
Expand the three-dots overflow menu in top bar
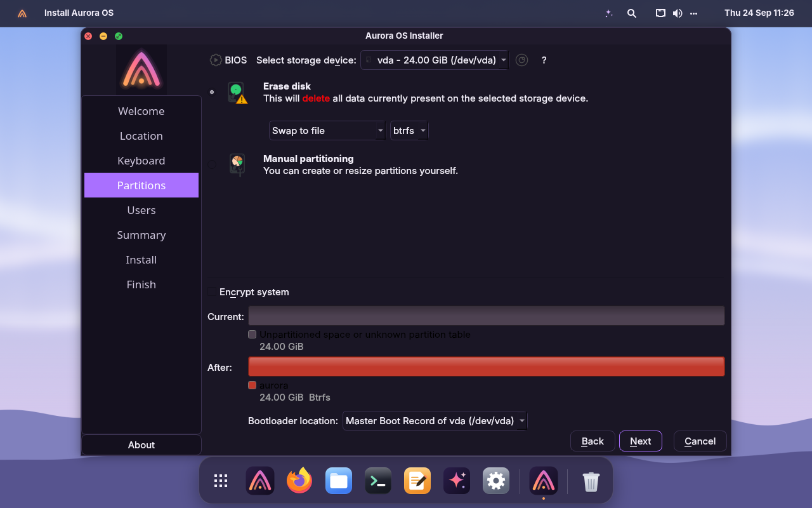click(693, 13)
